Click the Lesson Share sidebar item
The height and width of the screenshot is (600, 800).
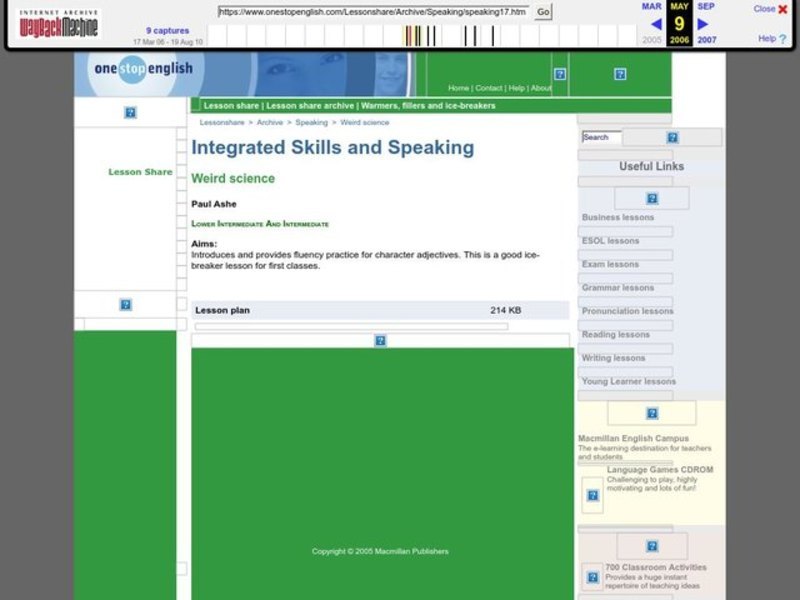coord(138,171)
